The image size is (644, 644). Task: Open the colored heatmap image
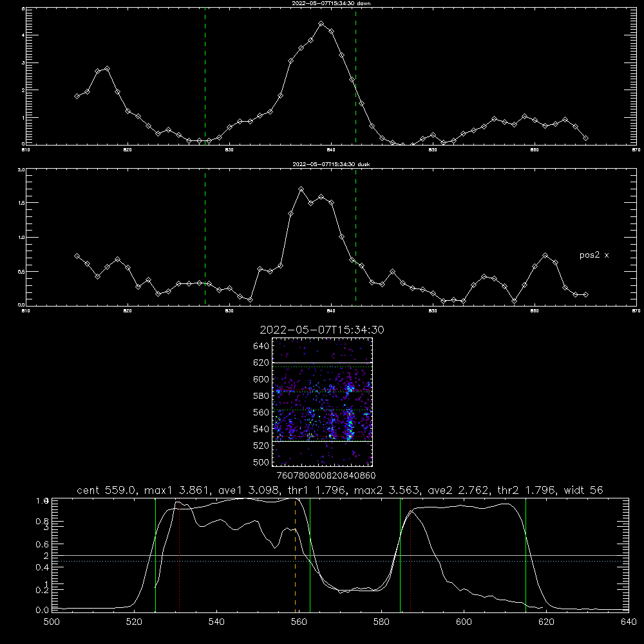(322, 402)
